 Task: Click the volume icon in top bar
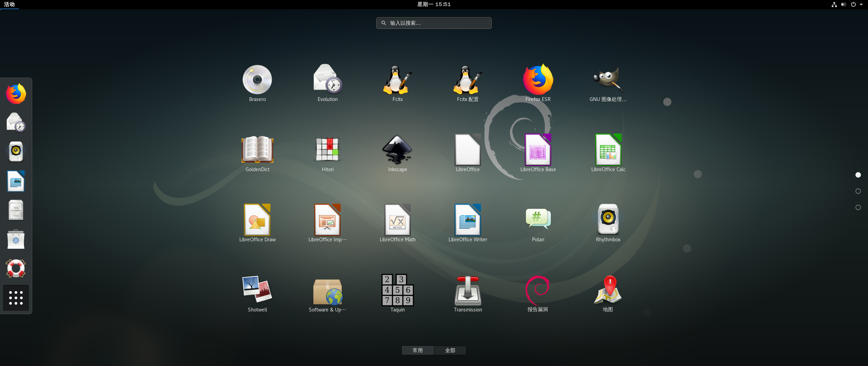(844, 4)
